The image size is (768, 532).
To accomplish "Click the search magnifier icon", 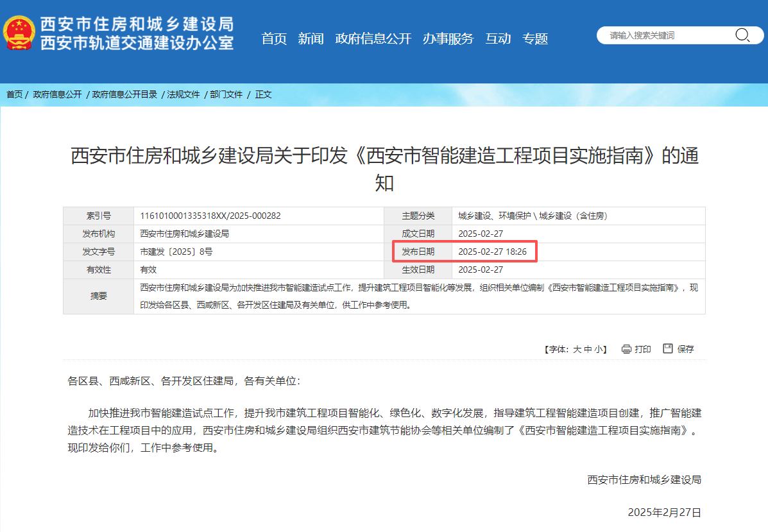I will (742, 35).
